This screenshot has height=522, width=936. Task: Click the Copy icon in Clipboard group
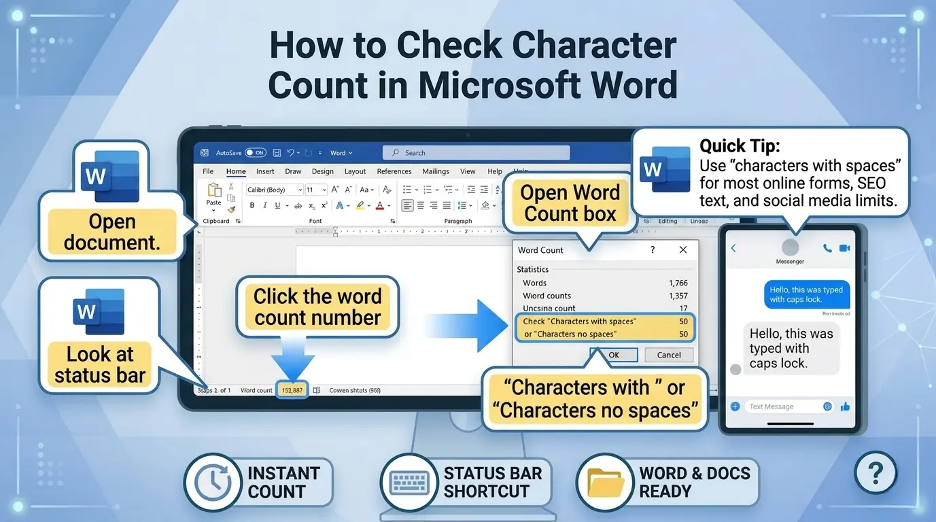[231, 198]
